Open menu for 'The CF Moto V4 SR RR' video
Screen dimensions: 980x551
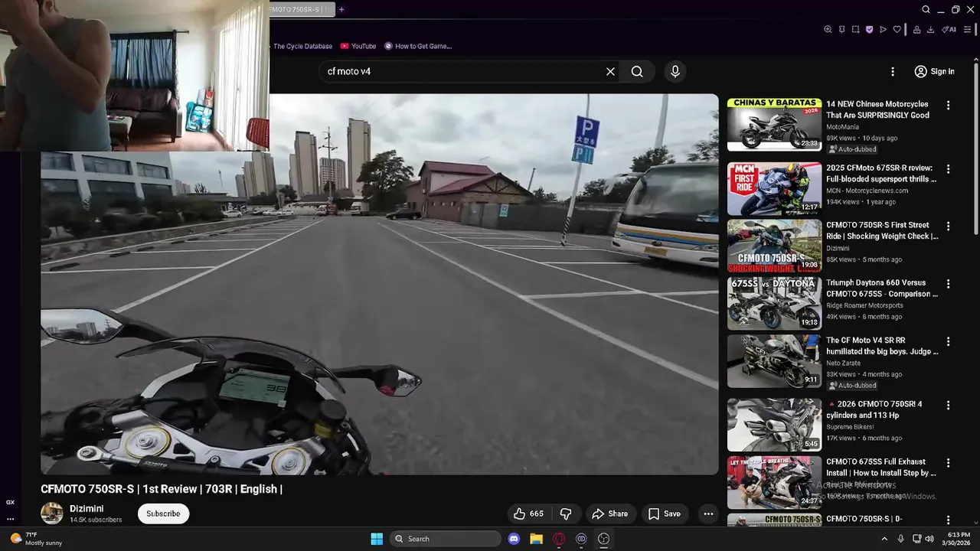pos(948,341)
